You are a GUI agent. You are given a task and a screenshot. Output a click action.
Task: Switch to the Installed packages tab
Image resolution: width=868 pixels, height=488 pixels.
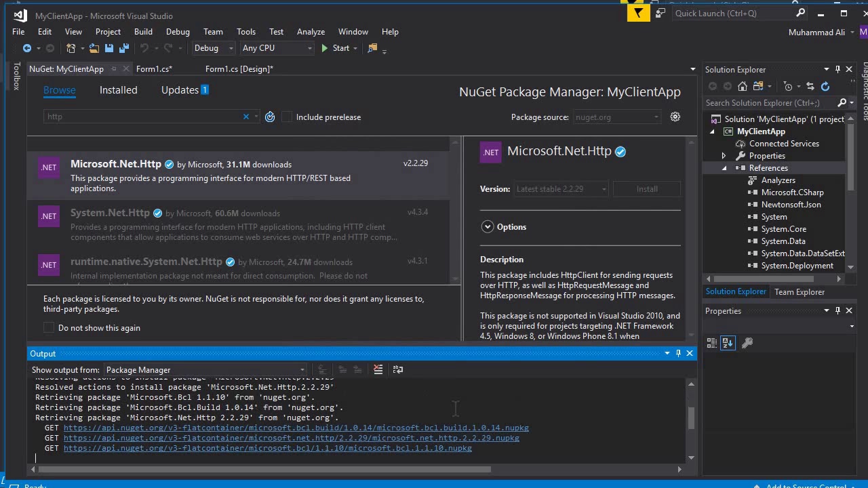point(118,89)
